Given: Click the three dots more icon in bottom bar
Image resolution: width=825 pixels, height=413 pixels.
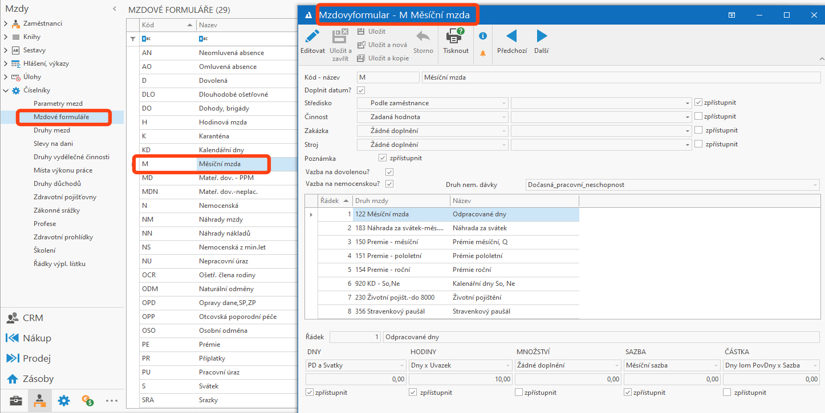Looking at the screenshot, I should 111,400.
